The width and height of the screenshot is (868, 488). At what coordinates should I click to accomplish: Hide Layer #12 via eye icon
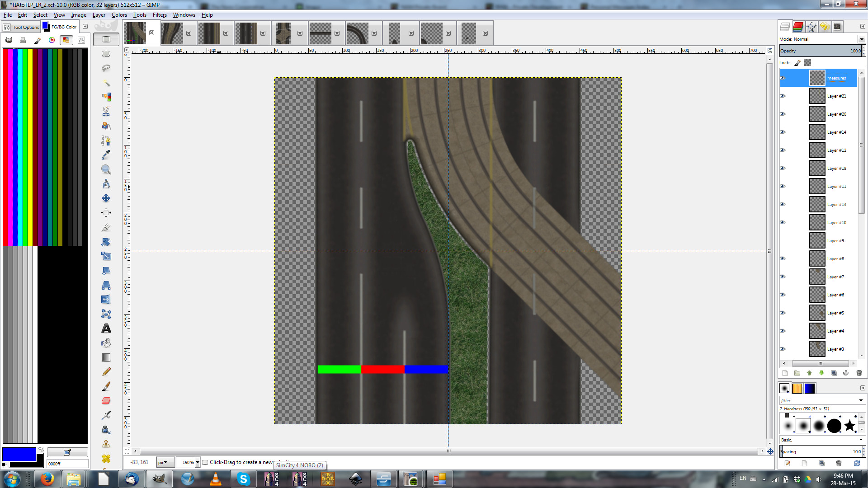[783, 150]
